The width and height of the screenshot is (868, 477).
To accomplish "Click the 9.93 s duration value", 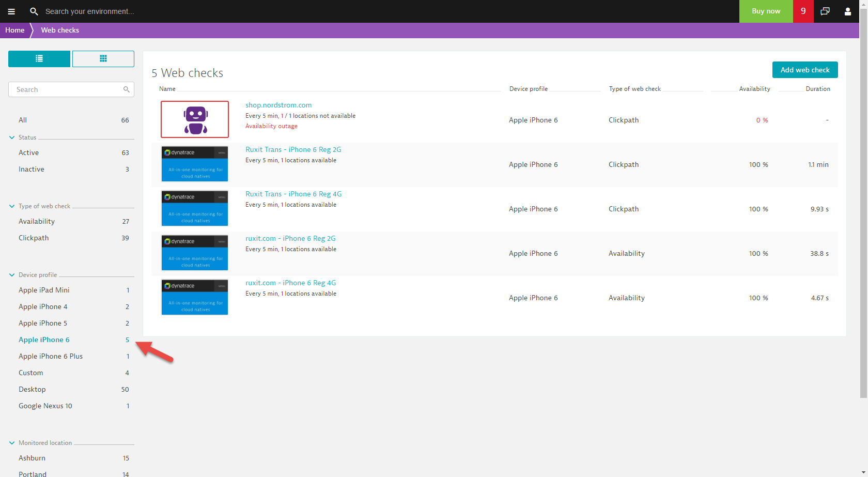I will [x=819, y=209].
